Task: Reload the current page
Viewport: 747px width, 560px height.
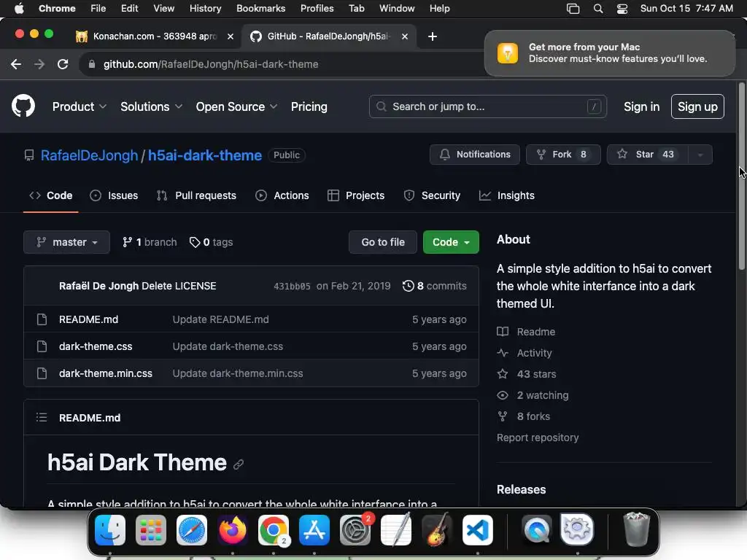Action: coord(63,64)
